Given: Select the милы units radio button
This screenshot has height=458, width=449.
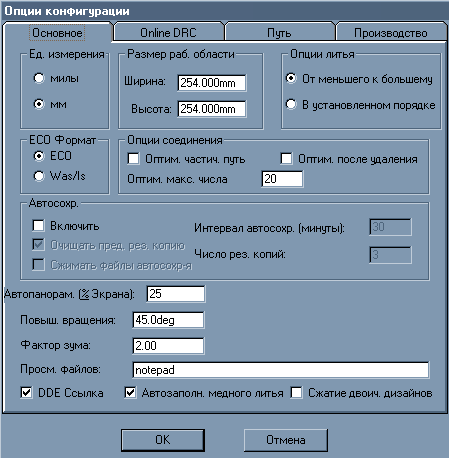Looking at the screenshot, I should [39, 78].
